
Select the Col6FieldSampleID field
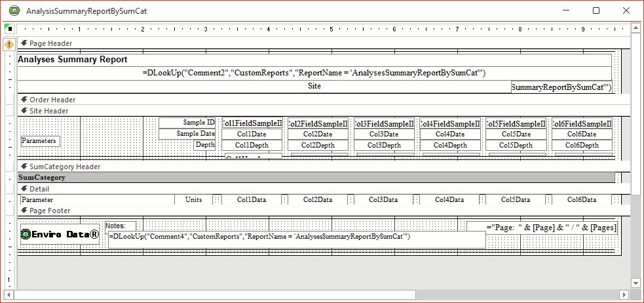(582, 123)
